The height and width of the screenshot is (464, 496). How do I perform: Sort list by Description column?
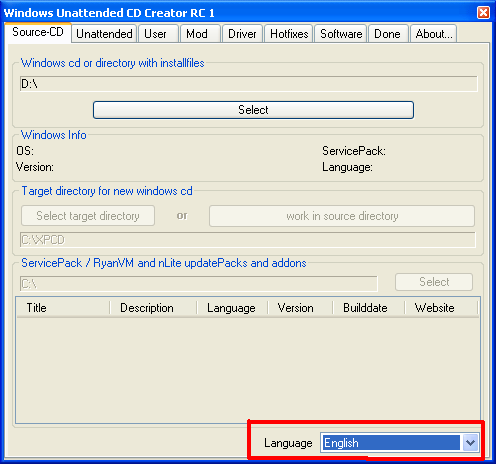(x=153, y=308)
